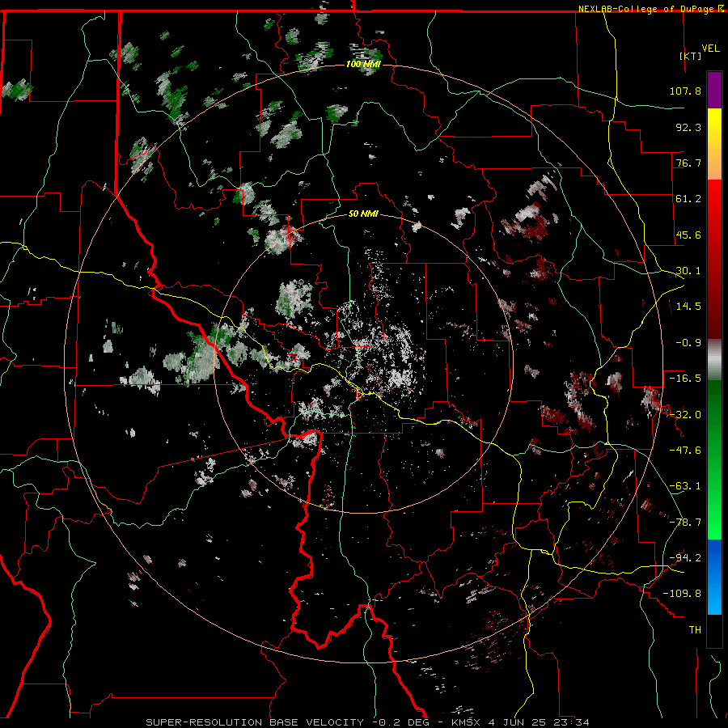728x728 pixels.
Task: Select the 107.8 scale value
Action: pyautogui.click(x=685, y=91)
